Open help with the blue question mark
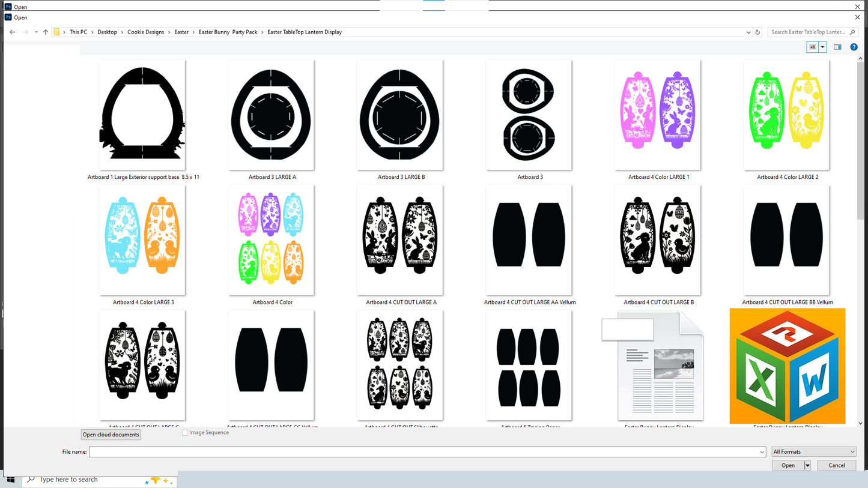The width and height of the screenshot is (868, 488). click(x=854, y=47)
